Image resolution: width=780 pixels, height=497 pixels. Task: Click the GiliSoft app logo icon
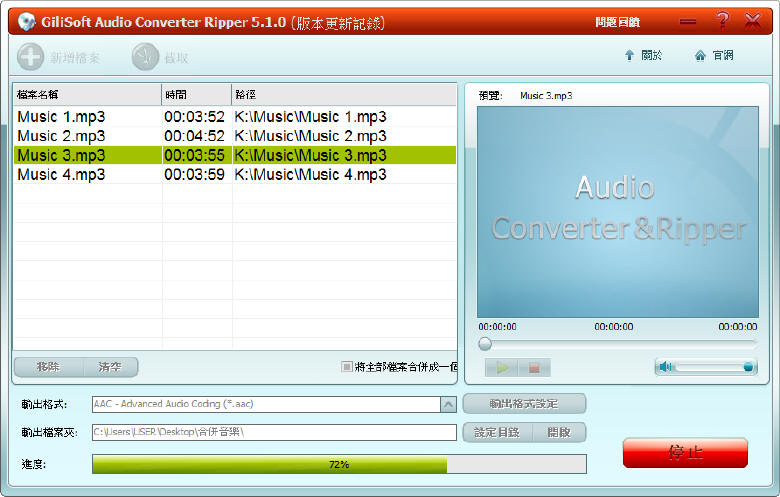point(27,22)
